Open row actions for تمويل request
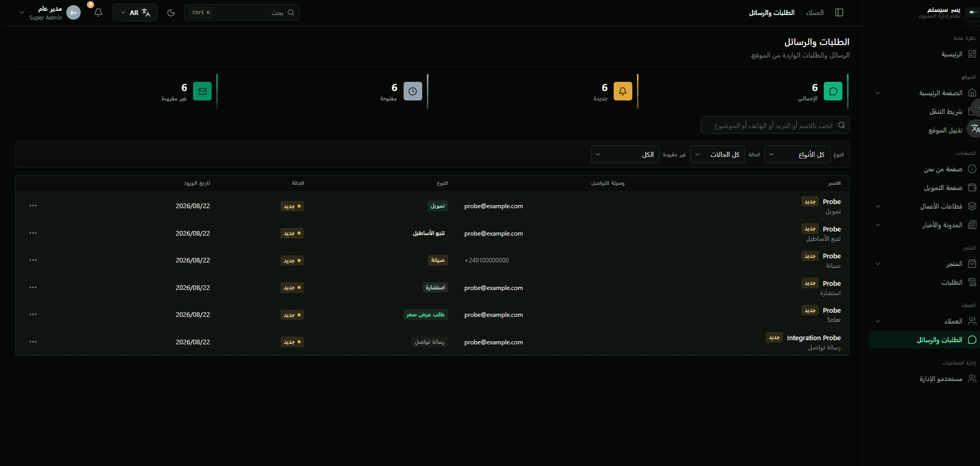The image size is (980, 466). click(x=33, y=206)
